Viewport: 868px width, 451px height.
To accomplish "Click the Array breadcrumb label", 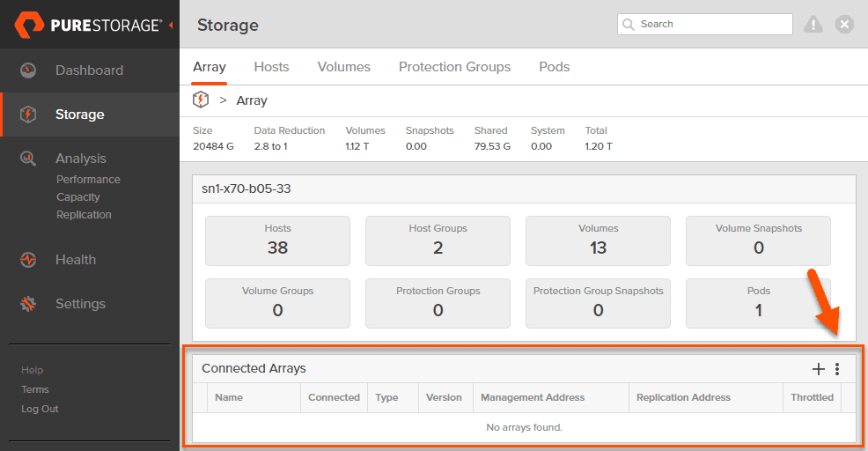I will point(252,100).
